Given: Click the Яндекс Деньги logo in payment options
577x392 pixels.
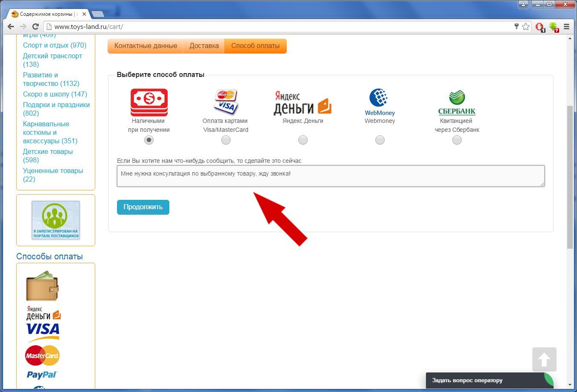Looking at the screenshot, I should (303, 102).
